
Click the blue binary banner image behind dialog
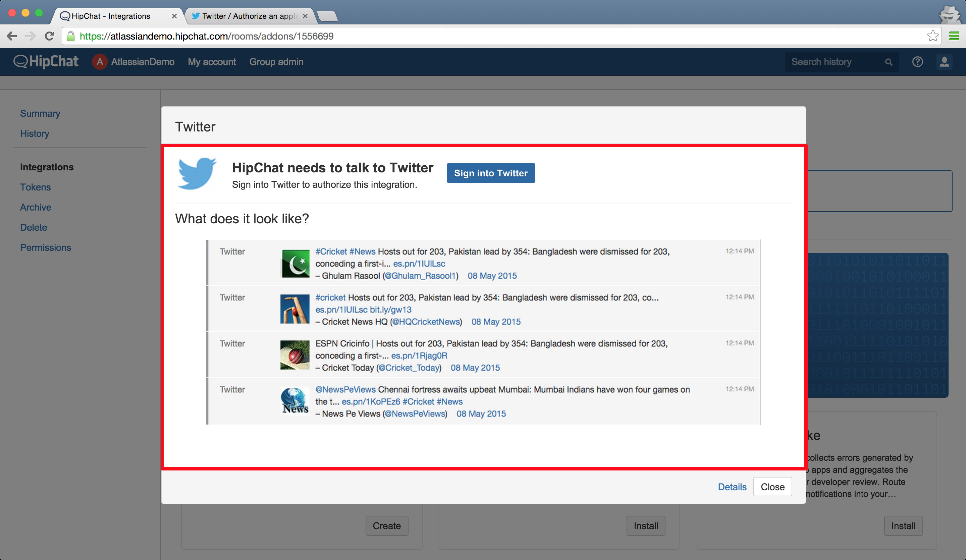click(x=878, y=325)
